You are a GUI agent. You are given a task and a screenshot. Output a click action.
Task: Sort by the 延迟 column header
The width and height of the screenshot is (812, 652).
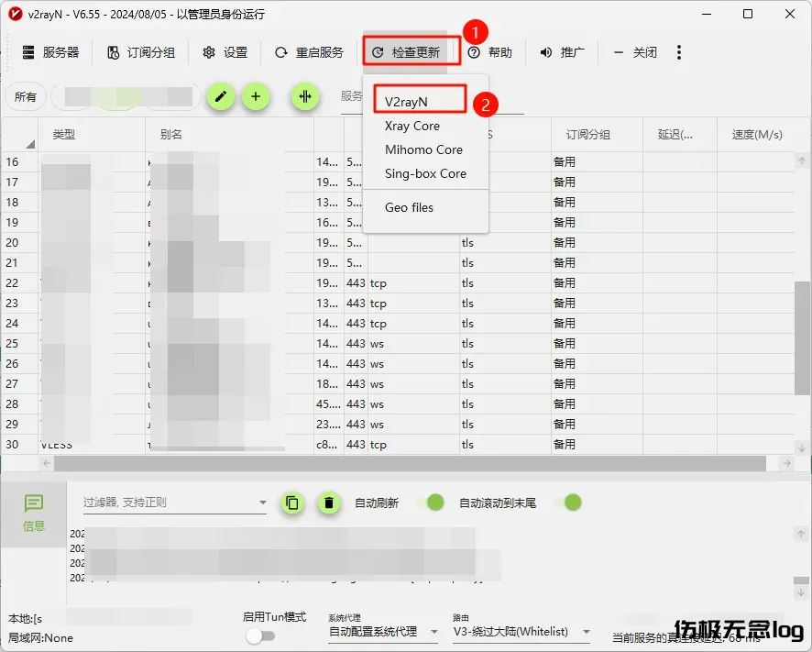(x=680, y=135)
